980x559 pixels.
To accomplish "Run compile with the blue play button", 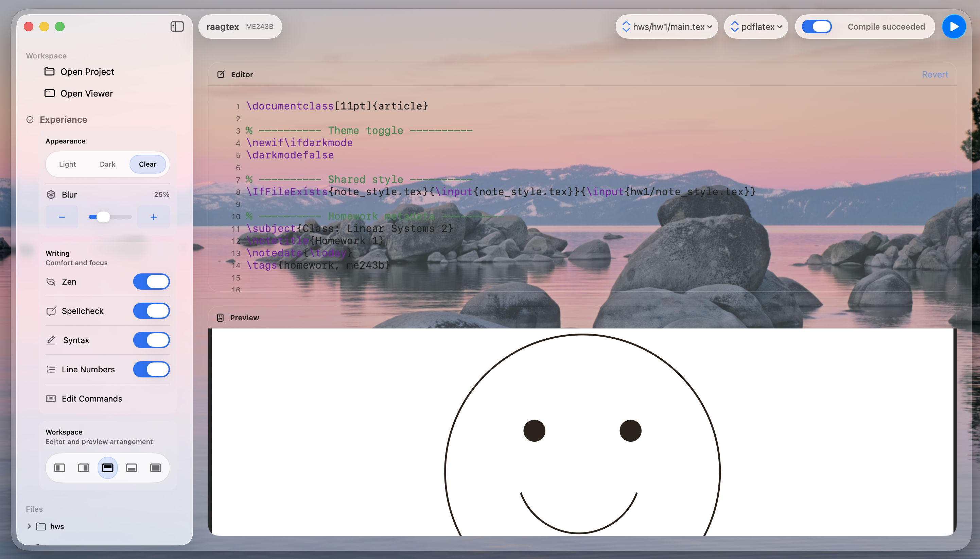I will point(954,27).
